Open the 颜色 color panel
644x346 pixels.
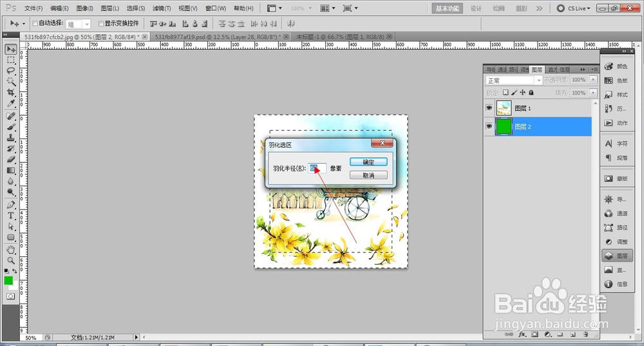click(x=616, y=66)
